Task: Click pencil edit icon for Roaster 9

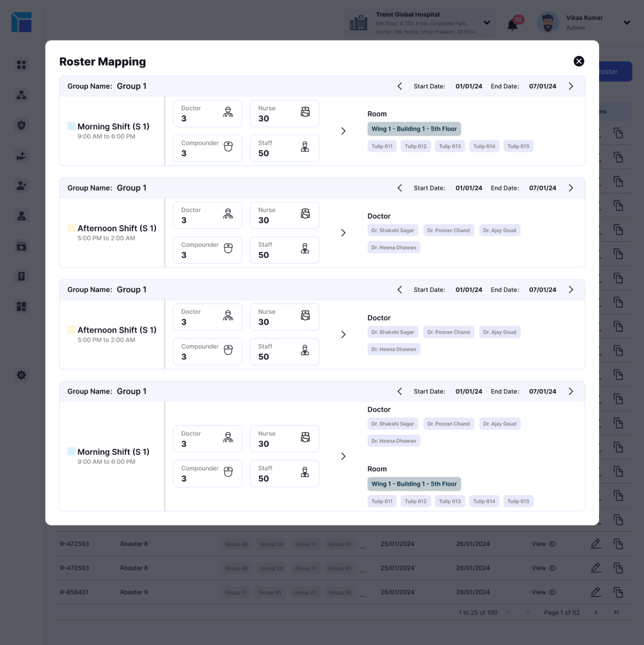Action: click(596, 592)
